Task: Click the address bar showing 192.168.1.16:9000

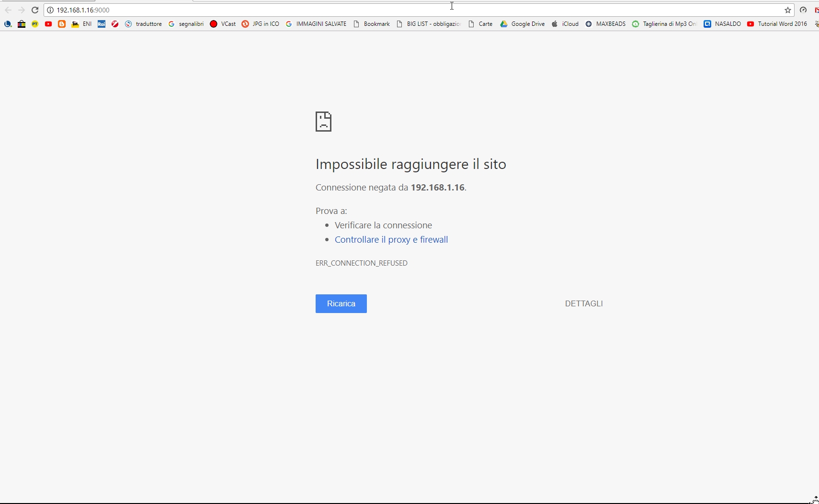Action: click(x=383, y=10)
